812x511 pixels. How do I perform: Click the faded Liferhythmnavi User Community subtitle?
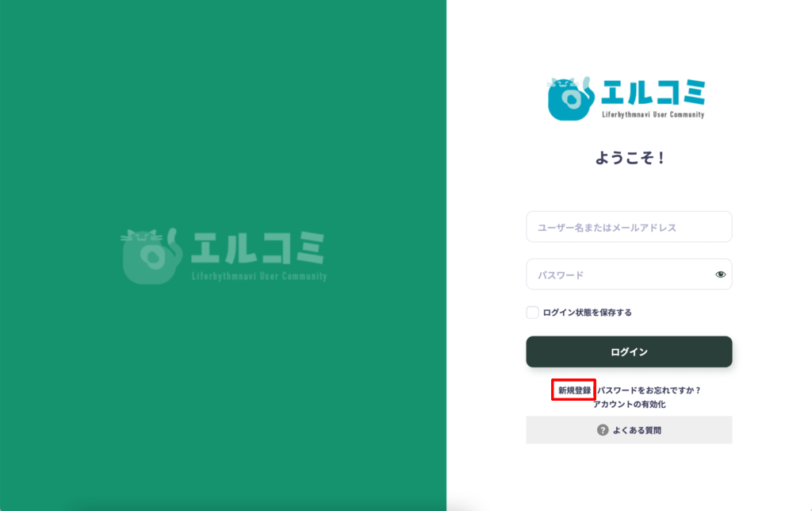(259, 276)
